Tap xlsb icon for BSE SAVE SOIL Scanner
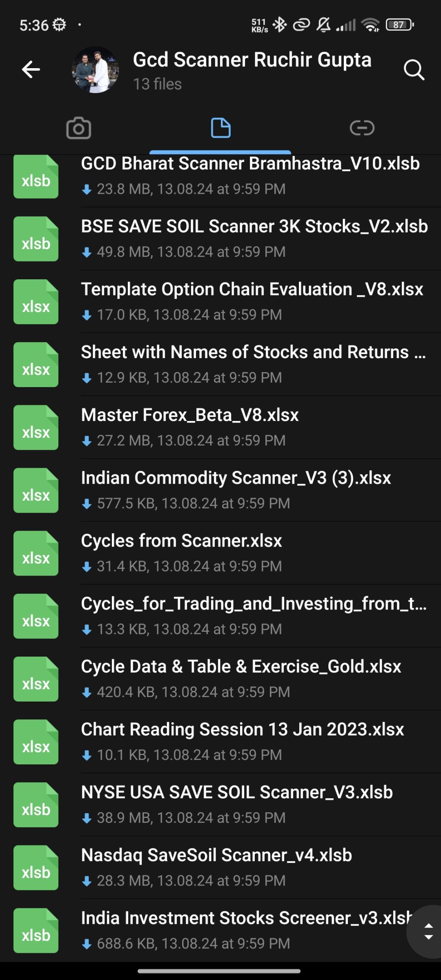 [x=36, y=239]
